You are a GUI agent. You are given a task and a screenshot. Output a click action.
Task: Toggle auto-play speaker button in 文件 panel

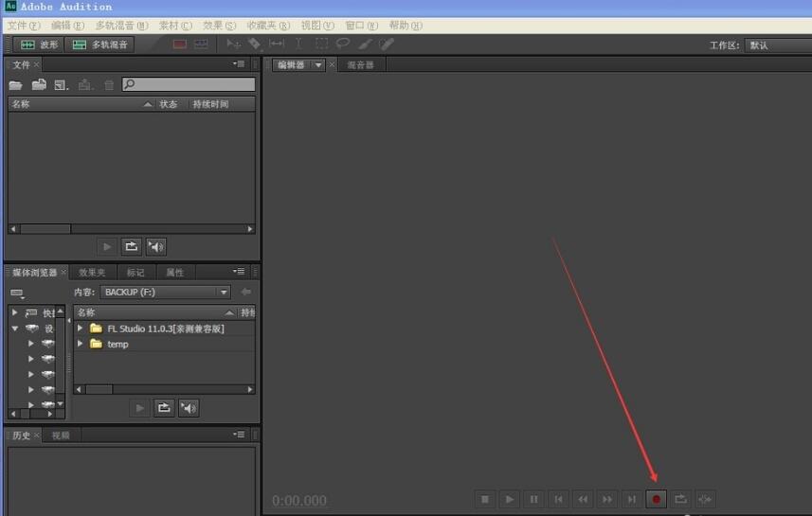(156, 247)
